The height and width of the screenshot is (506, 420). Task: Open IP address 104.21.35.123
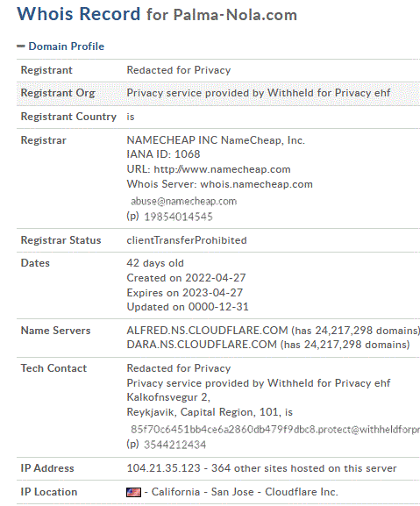(x=164, y=468)
